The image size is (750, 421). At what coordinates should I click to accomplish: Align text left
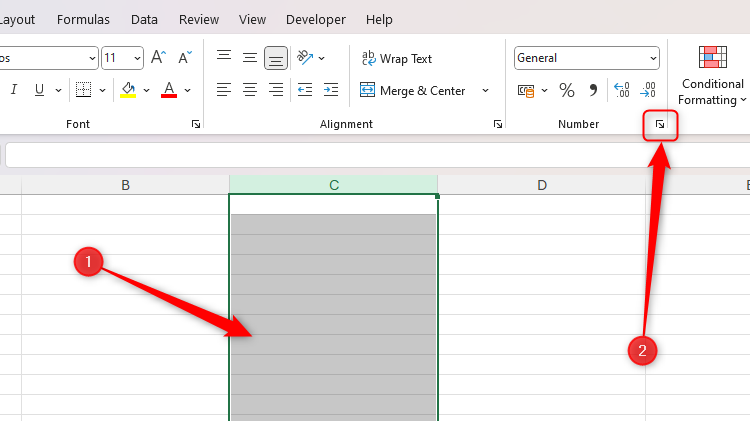(224, 89)
